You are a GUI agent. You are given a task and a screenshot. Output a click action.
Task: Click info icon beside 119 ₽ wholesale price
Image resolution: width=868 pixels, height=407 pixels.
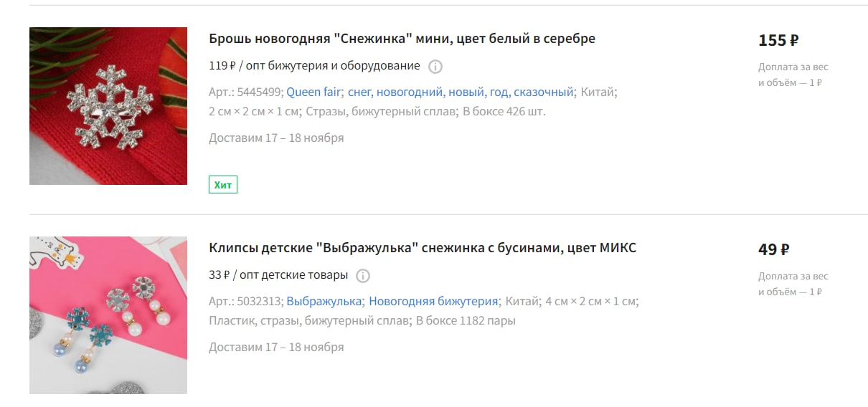click(x=435, y=67)
